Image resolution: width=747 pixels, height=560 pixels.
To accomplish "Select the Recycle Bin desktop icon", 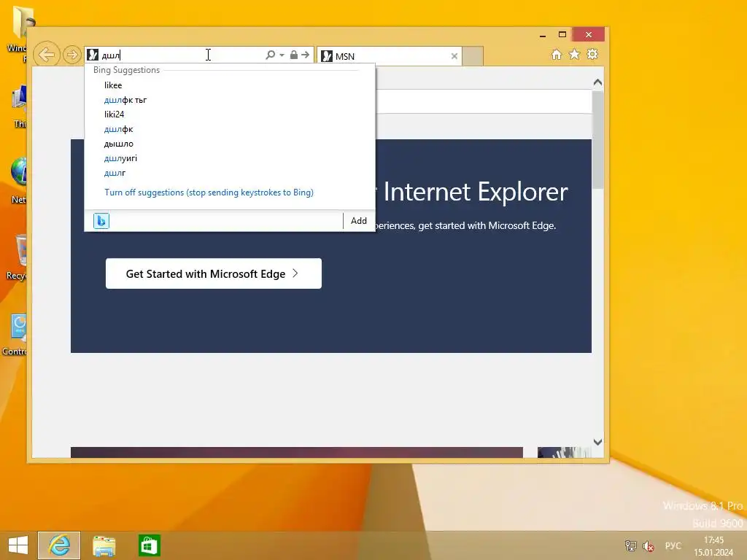I will pos(18,257).
